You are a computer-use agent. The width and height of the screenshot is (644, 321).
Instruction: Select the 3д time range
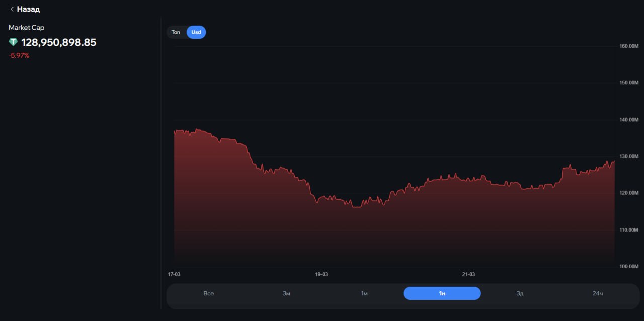(520, 293)
